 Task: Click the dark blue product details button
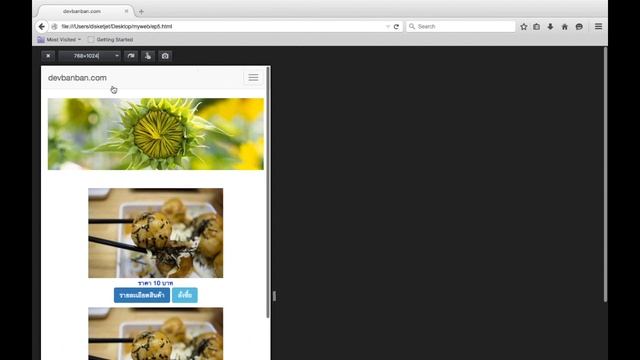pos(142,295)
